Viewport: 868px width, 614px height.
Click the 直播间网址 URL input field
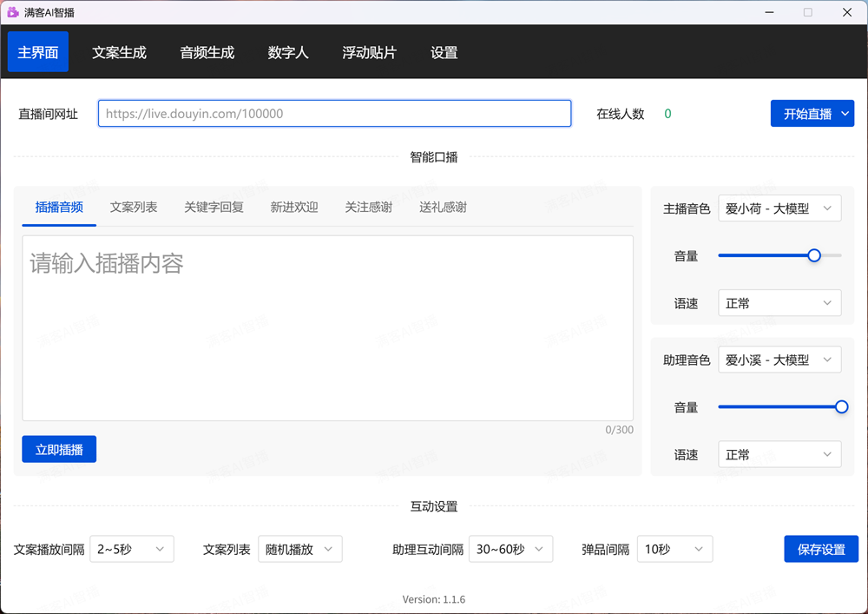click(x=334, y=114)
